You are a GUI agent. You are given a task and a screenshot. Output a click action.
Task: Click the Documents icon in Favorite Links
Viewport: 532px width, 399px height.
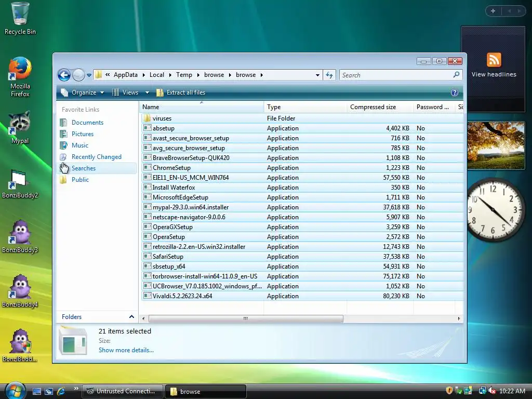(x=63, y=123)
